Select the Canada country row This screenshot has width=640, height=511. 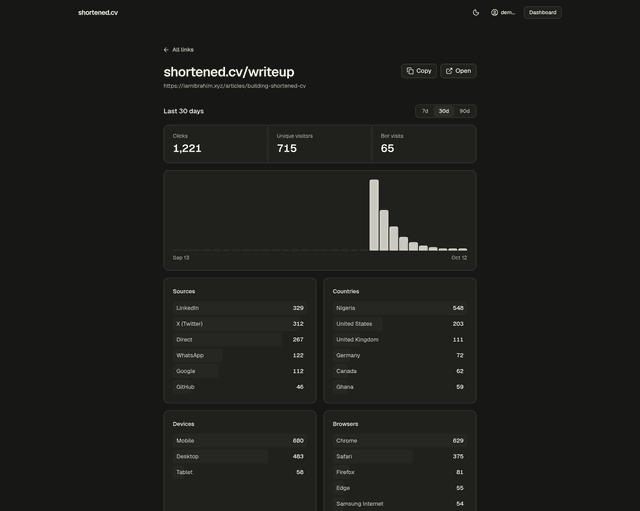[400, 371]
